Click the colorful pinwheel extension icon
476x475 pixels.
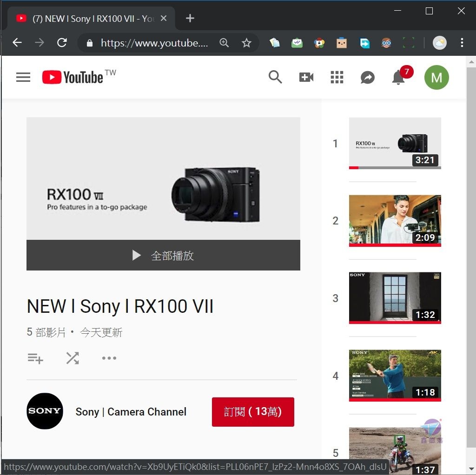click(319, 43)
